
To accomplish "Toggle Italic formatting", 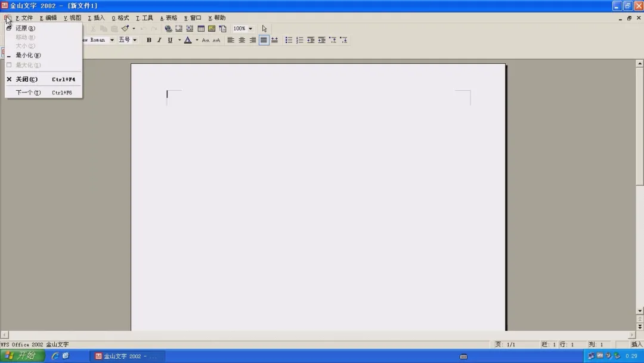I will [x=159, y=40].
